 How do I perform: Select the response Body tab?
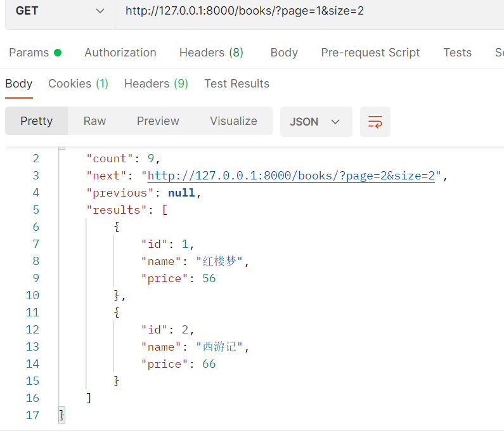(18, 84)
